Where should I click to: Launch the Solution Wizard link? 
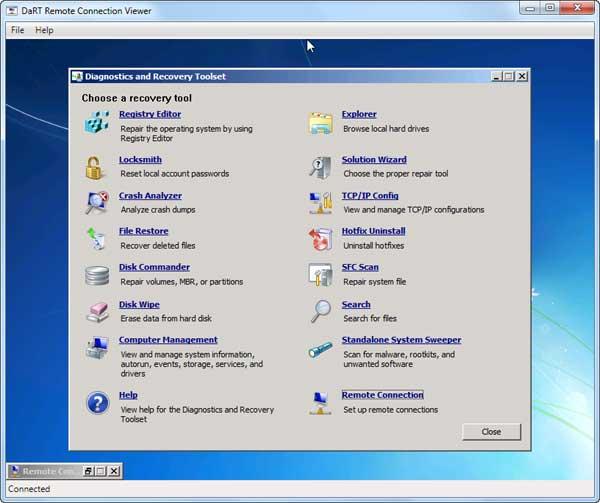374,160
